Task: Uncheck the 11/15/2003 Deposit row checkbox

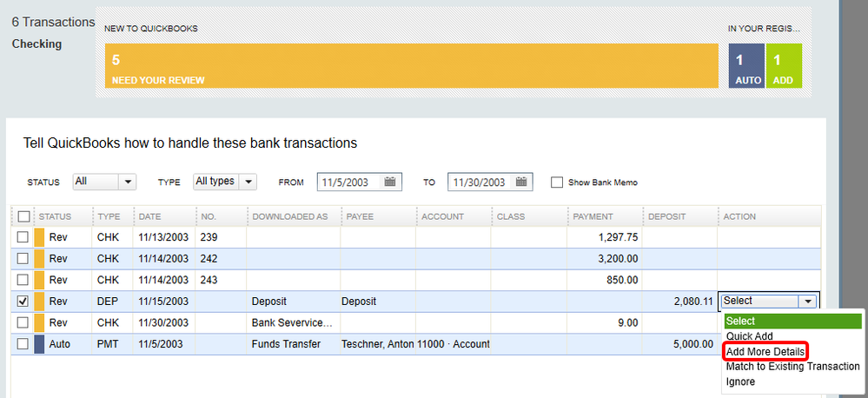Action: (23, 302)
